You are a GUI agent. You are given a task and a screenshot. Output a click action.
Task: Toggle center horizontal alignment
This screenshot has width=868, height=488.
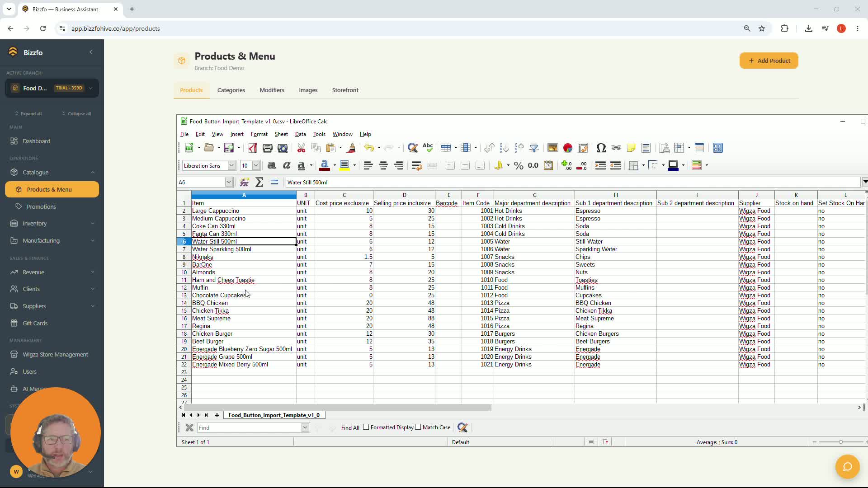tap(383, 165)
